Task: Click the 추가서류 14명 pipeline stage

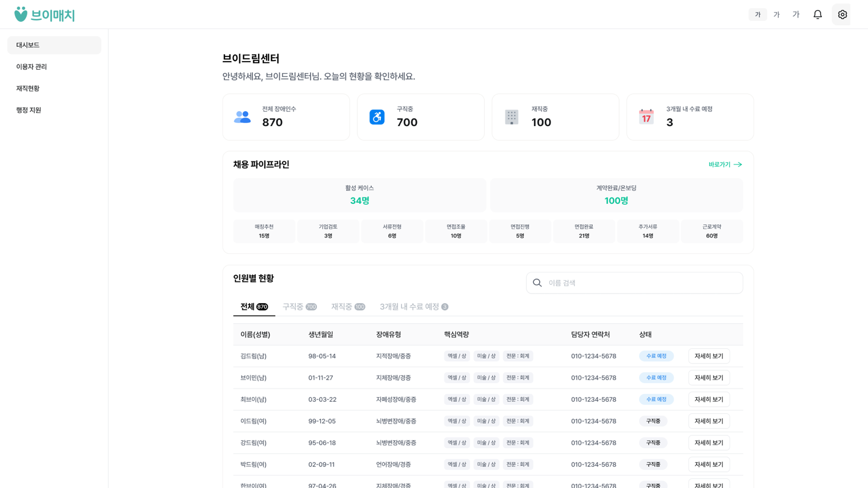Action: pos(648,231)
